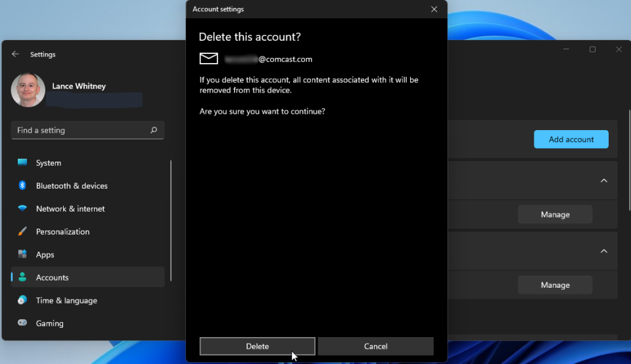Image resolution: width=631 pixels, height=364 pixels.
Task: Open Gaming settings category
Action: (x=87, y=323)
